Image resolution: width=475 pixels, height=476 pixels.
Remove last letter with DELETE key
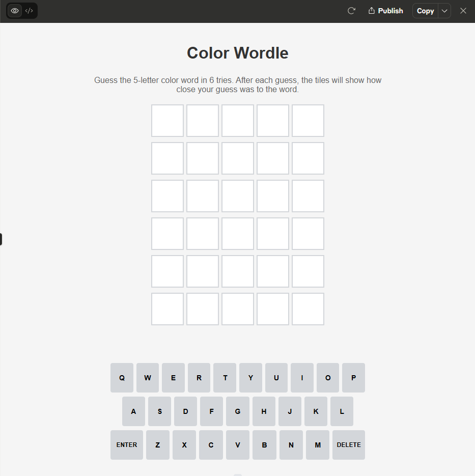point(349,445)
